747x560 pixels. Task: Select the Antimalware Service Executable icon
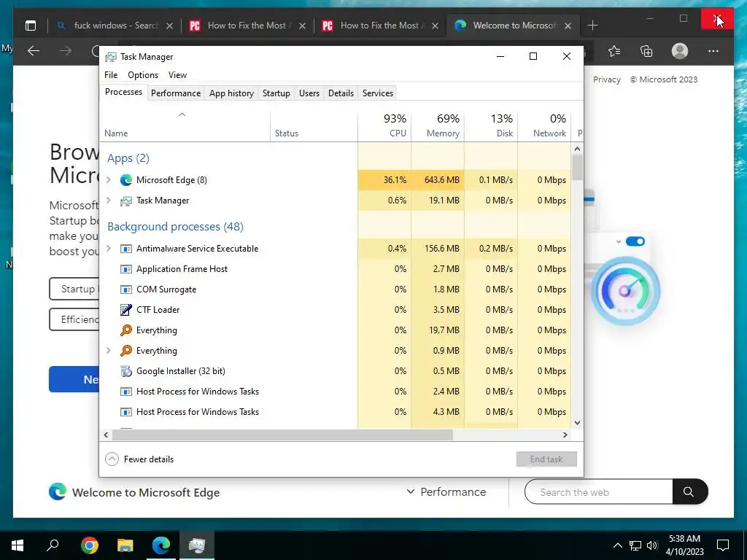click(x=125, y=249)
